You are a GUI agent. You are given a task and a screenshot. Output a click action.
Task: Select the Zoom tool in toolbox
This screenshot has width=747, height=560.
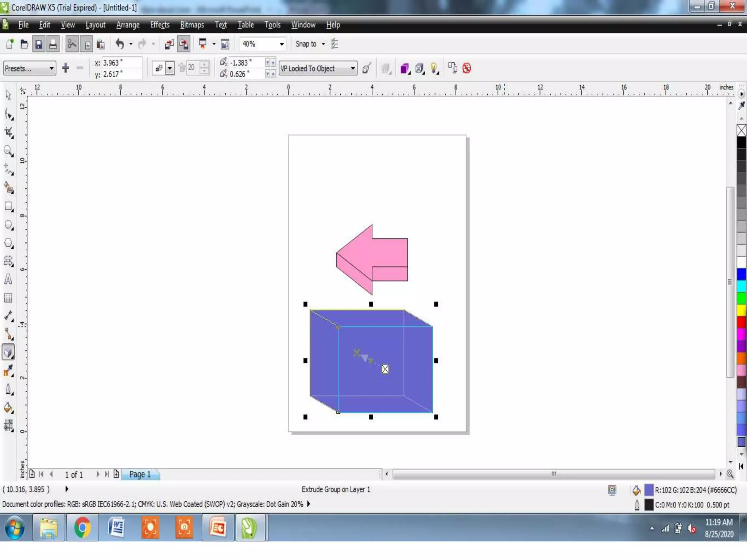pos(8,151)
